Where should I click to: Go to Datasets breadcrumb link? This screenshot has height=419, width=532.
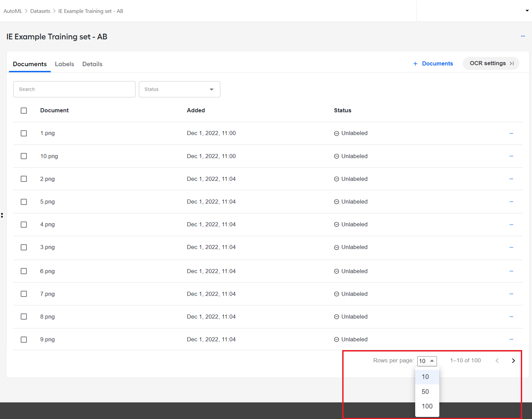40,11
